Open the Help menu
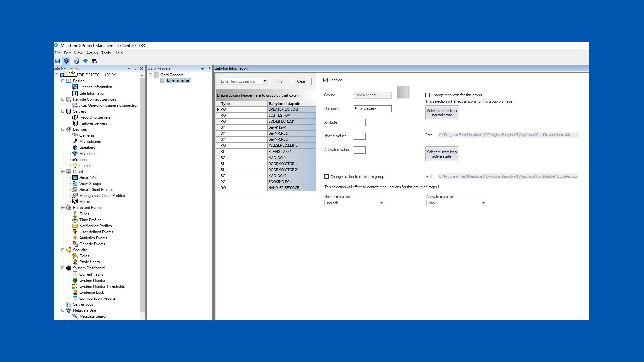Viewport: 644px width, 362px height. [x=118, y=53]
